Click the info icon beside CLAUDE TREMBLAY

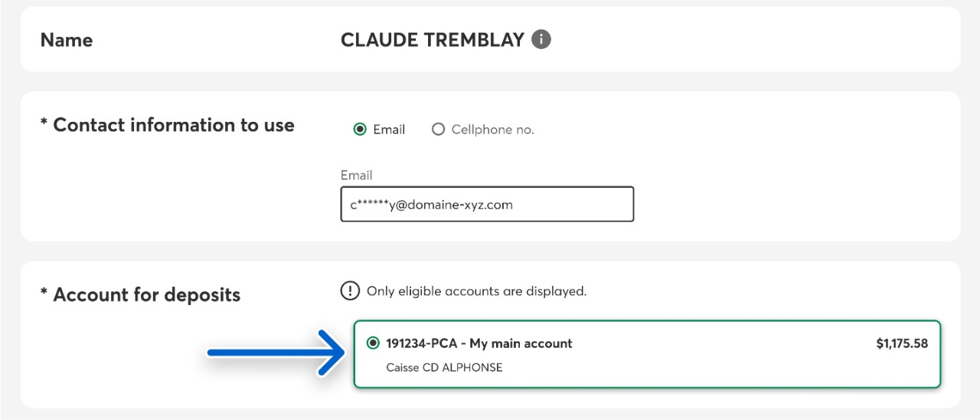click(541, 39)
